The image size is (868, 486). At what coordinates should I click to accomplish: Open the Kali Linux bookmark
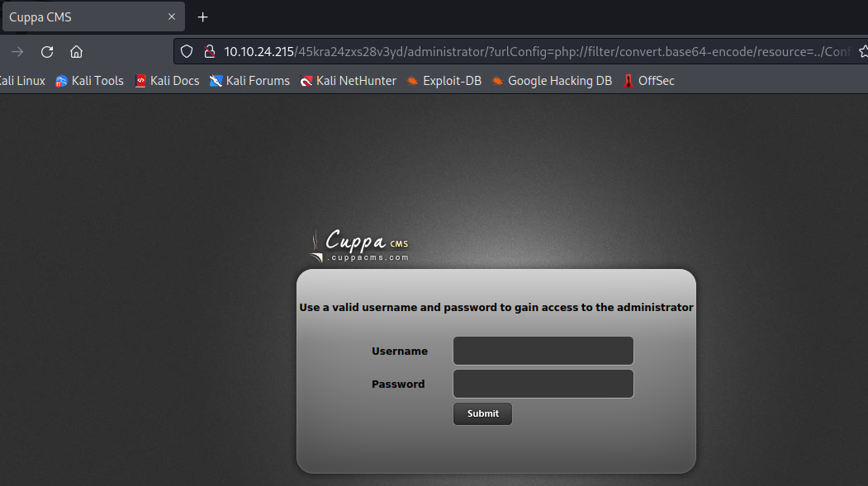(x=22, y=81)
